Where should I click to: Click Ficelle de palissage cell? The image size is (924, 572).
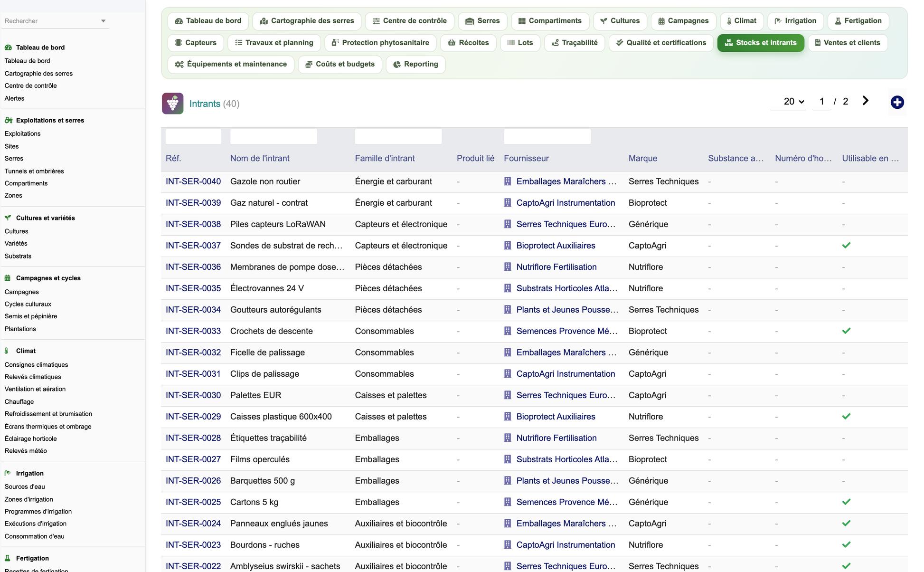click(x=267, y=353)
